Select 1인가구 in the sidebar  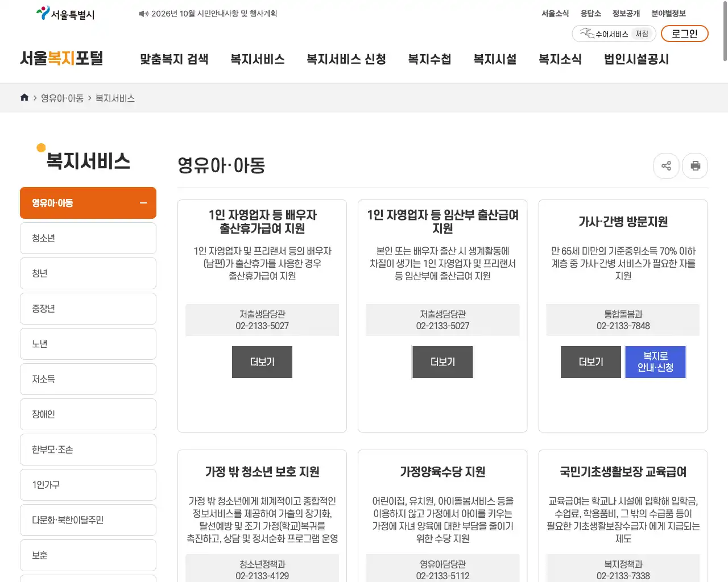(x=88, y=485)
